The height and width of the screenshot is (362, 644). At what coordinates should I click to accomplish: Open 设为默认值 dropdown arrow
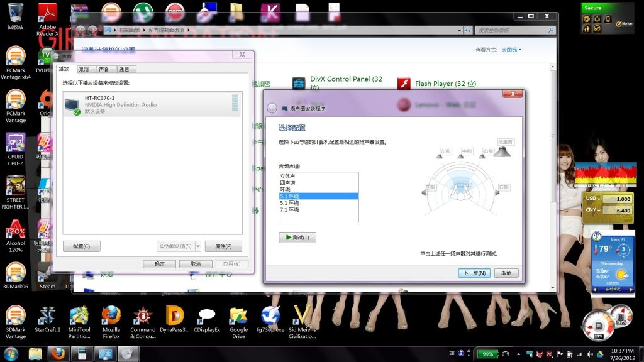click(x=198, y=246)
